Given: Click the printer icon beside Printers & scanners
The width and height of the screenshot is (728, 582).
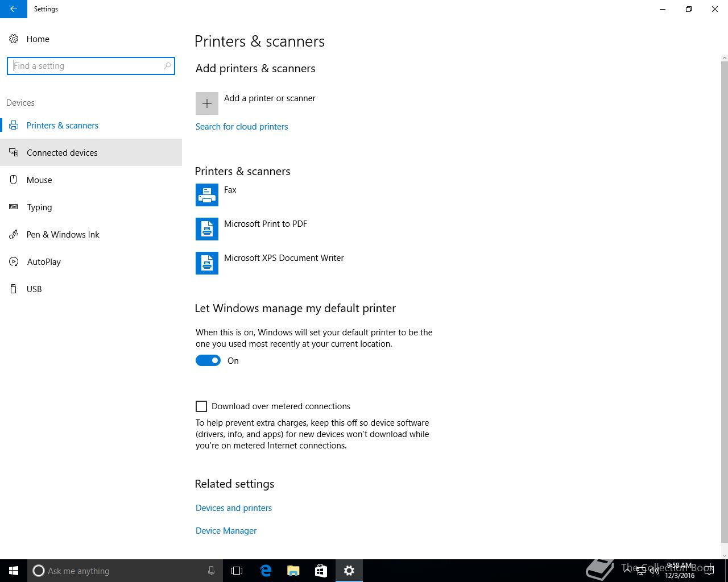Looking at the screenshot, I should tap(14, 126).
